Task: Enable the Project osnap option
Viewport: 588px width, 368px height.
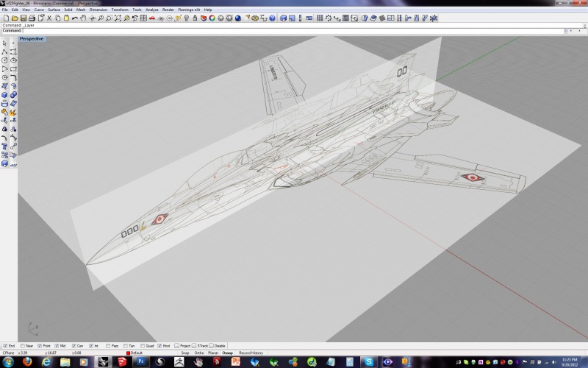Action: pos(176,346)
